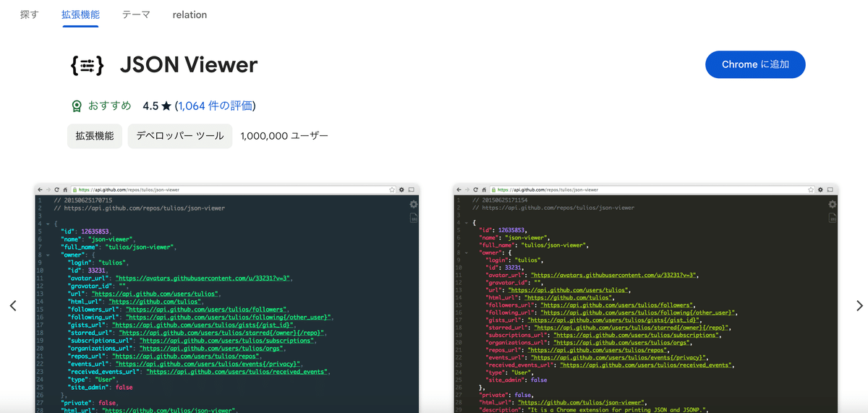Click the 'relation' text in the top bar
Viewport: 868px width, 413px height.
(x=190, y=14)
